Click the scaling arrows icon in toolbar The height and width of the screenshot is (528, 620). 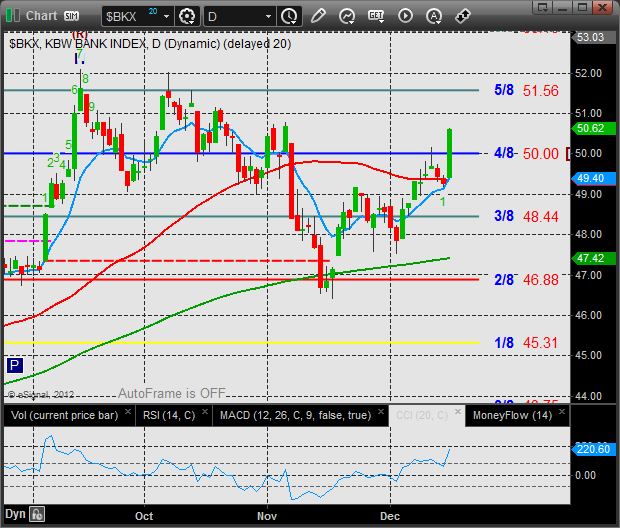462,16
